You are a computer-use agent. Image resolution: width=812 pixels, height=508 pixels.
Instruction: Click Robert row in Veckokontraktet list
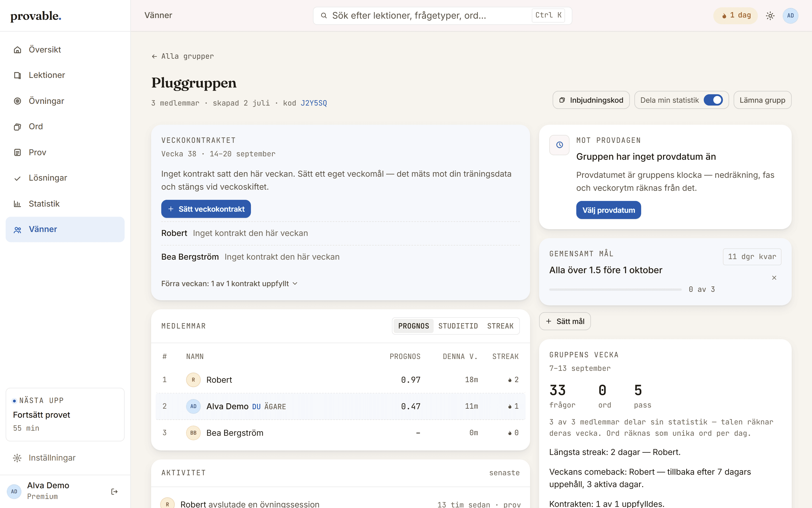pos(340,233)
